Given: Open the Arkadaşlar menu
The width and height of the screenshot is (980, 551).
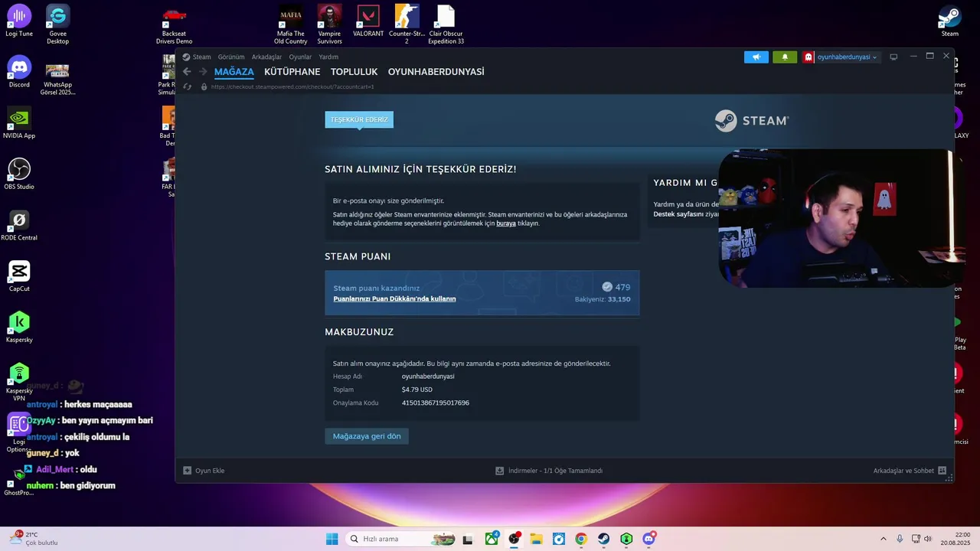Looking at the screenshot, I should point(267,57).
